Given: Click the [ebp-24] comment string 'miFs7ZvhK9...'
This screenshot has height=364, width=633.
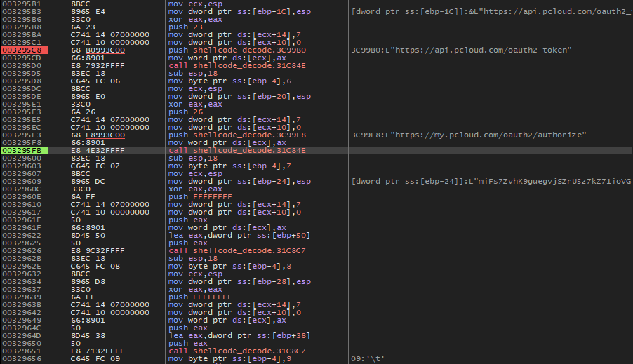Looking at the screenshot, I should (492, 181).
